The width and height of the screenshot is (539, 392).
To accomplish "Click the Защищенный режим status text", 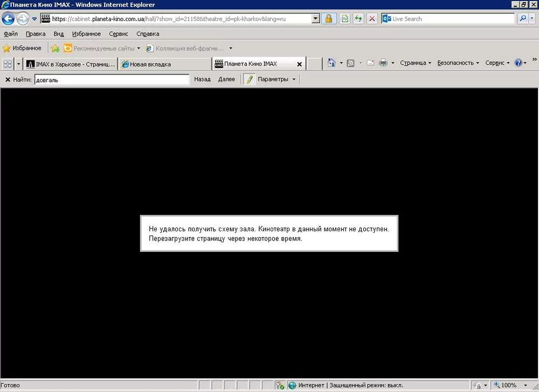I will coord(366,385).
